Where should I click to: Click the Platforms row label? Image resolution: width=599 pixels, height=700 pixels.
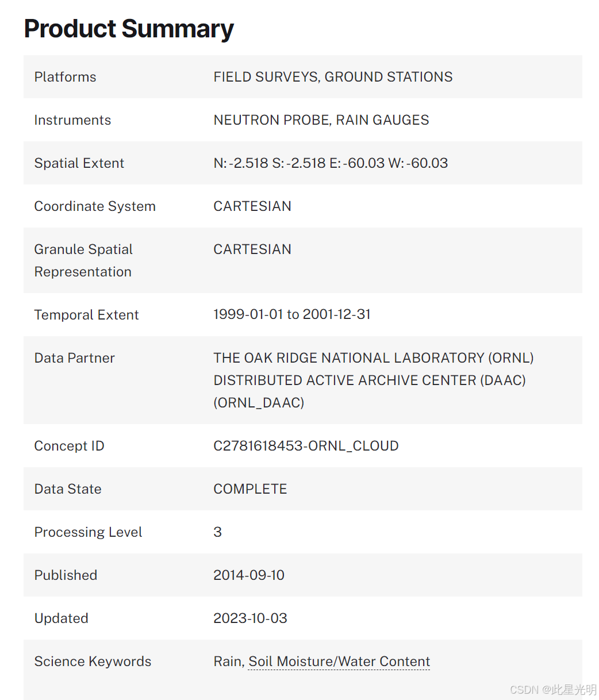pos(65,77)
